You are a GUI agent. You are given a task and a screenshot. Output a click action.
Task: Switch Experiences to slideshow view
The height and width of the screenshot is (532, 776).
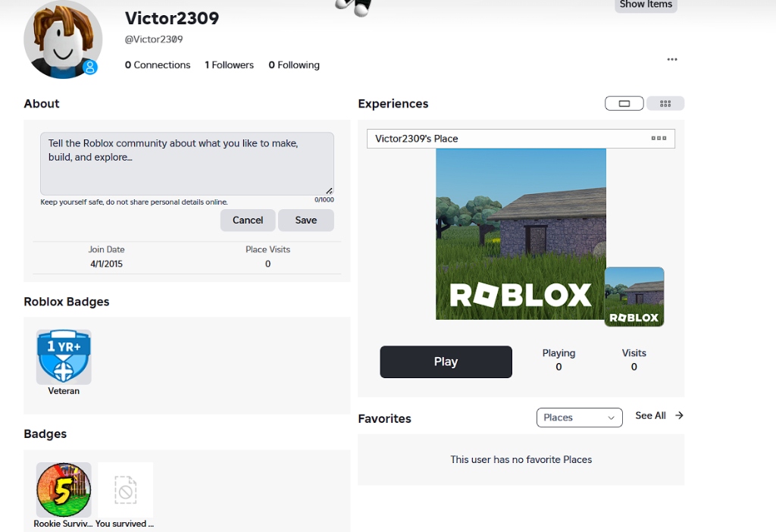click(624, 103)
